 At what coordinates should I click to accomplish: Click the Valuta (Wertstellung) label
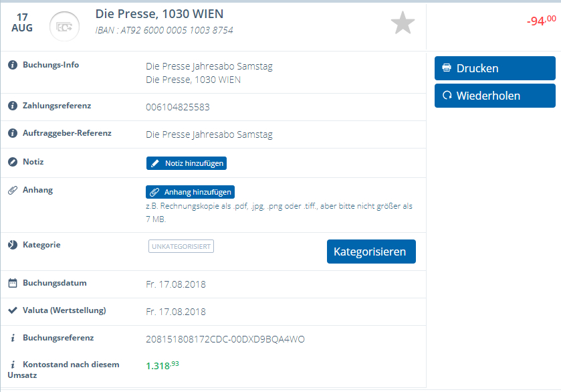click(64, 310)
